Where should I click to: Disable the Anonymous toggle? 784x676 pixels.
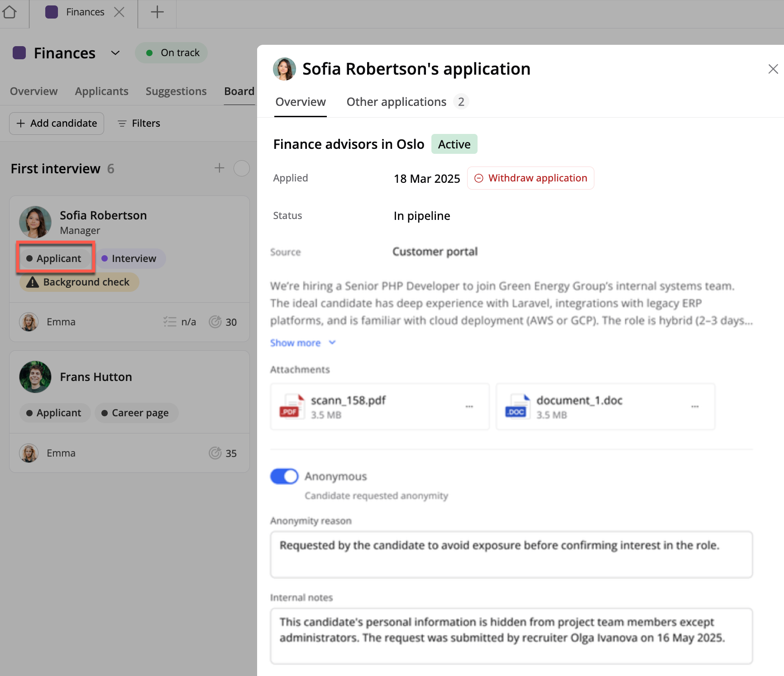pyautogui.click(x=284, y=476)
